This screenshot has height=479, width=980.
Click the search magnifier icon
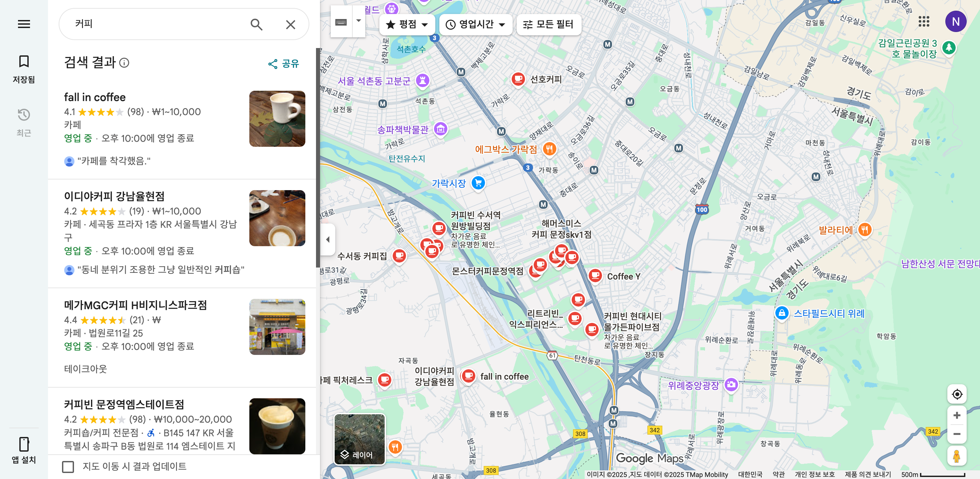pyautogui.click(x=256, y=24)
